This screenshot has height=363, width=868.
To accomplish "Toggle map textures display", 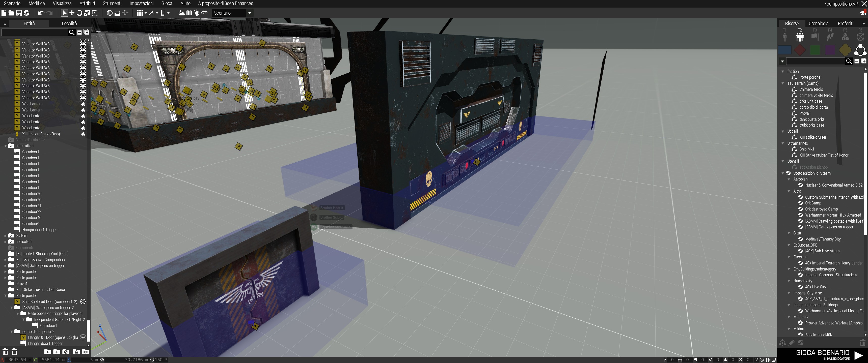I will click(189, 13).
